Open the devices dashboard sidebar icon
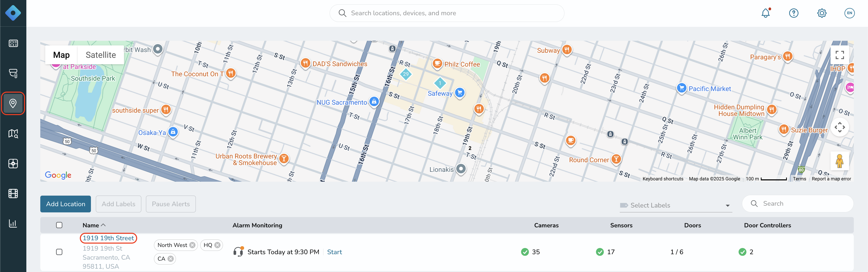Viewport: 868px width, 272px height. point(13,43)
